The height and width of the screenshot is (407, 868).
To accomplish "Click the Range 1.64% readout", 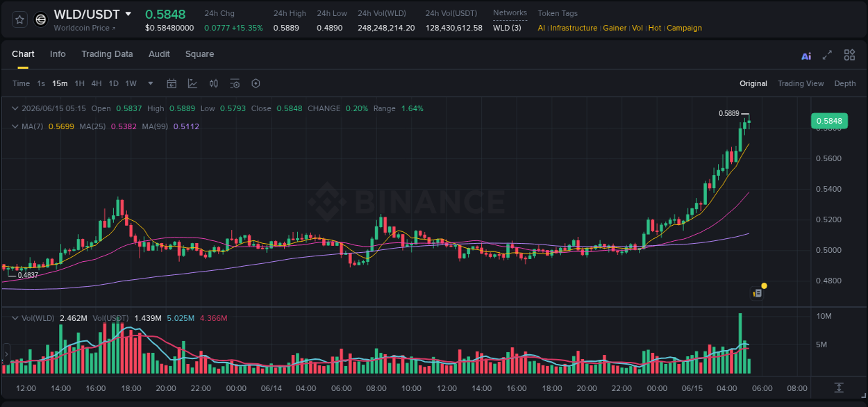I will [398, 108].
